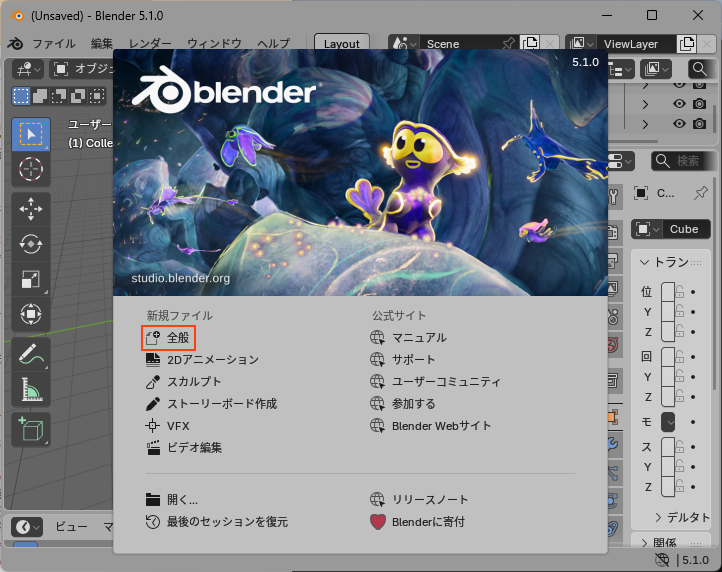Toggle the lock on scale ス row
This screenshot has width=722, height=572.
pos(680,447)
